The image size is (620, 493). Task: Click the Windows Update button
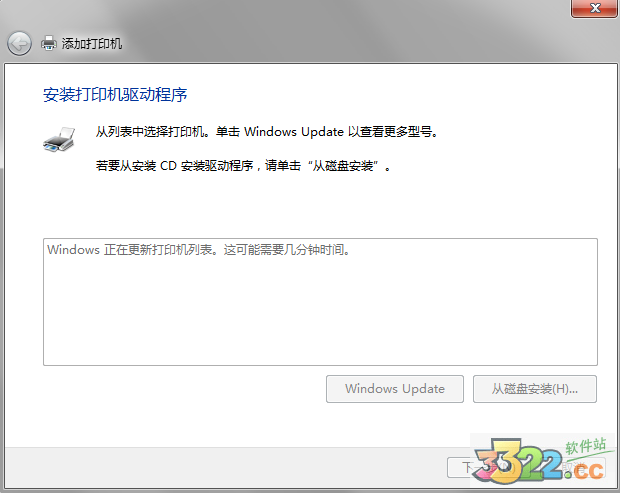click(x=395, y=389)
